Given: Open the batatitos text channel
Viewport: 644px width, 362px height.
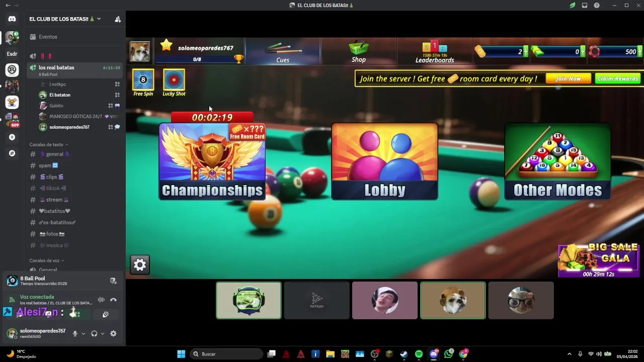Looking at the screenshot, I should 75,211.
